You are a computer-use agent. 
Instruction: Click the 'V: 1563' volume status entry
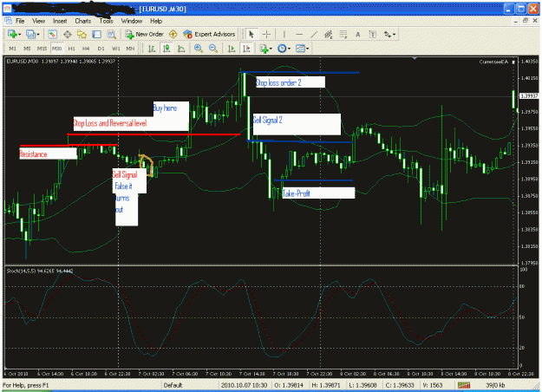433,385
